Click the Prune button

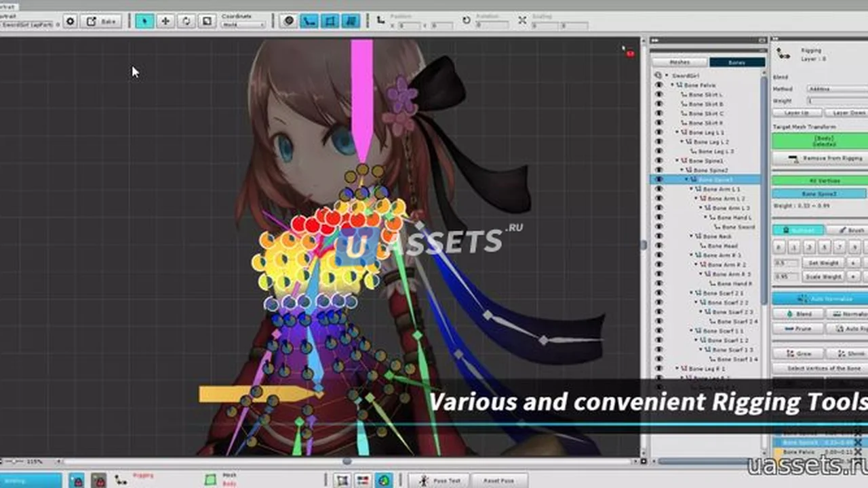(x=797, y=329)
